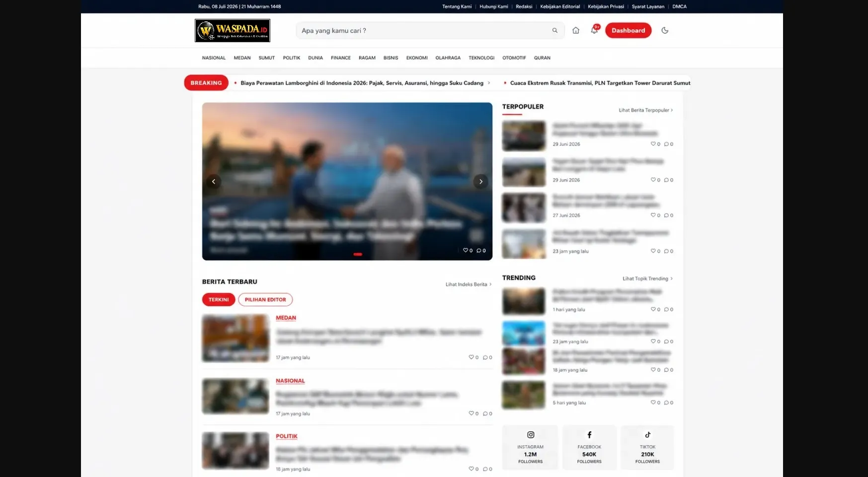The image size is (868, 477).
Task: Advance carousel with next arrow
Action: (480, 182)
